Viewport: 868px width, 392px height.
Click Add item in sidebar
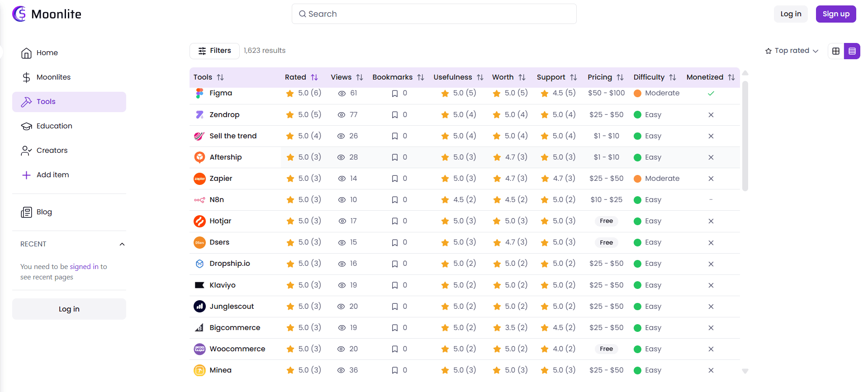click(69, 175)
